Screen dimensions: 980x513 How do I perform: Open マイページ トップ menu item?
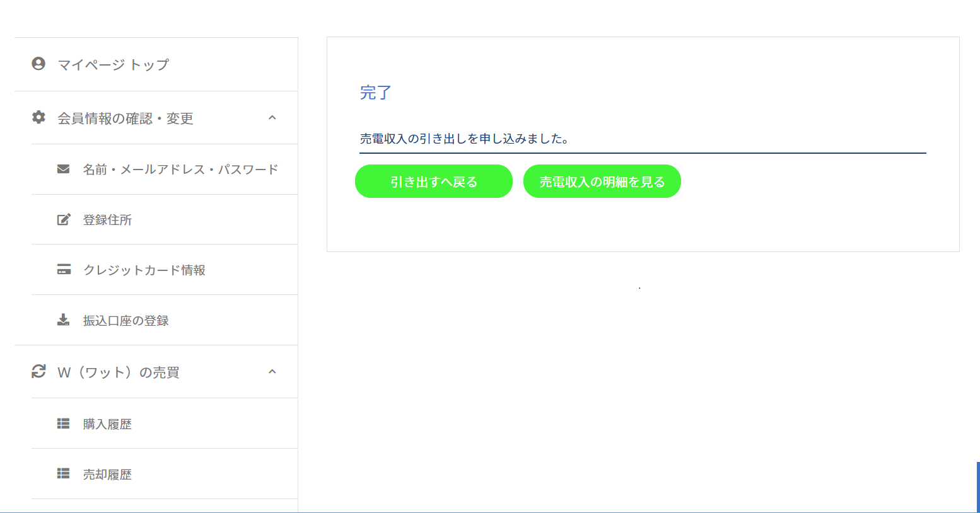point(114,64)
